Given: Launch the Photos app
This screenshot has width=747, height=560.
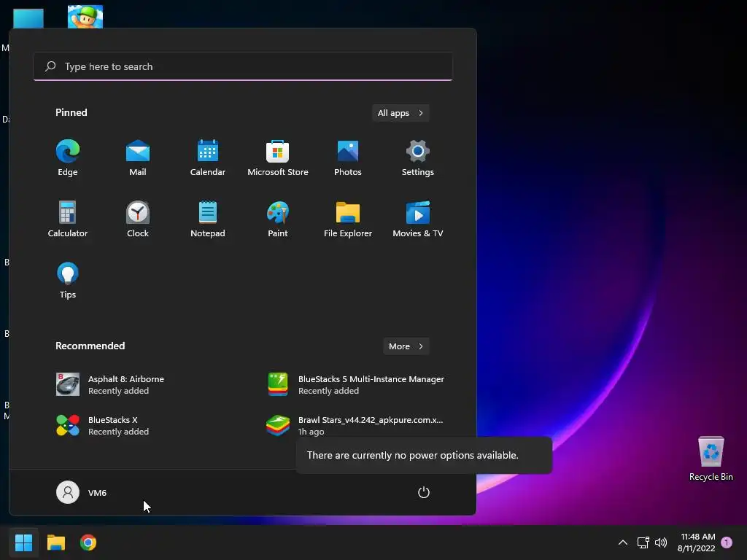Looking at the screenshot, I should tap(348, 158).
